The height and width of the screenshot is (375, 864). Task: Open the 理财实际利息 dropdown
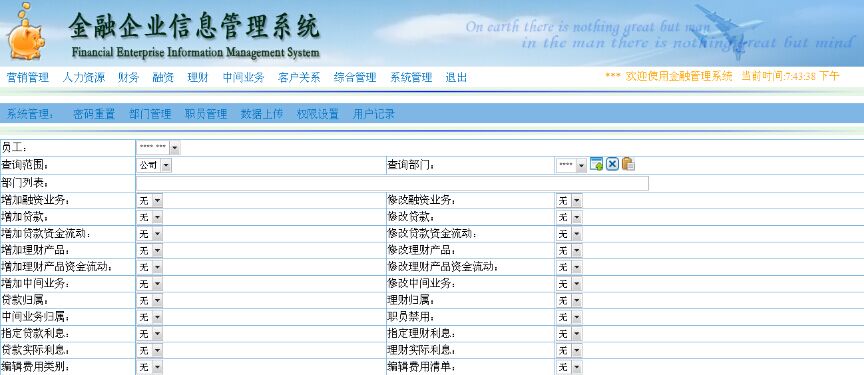pos(569,350)
